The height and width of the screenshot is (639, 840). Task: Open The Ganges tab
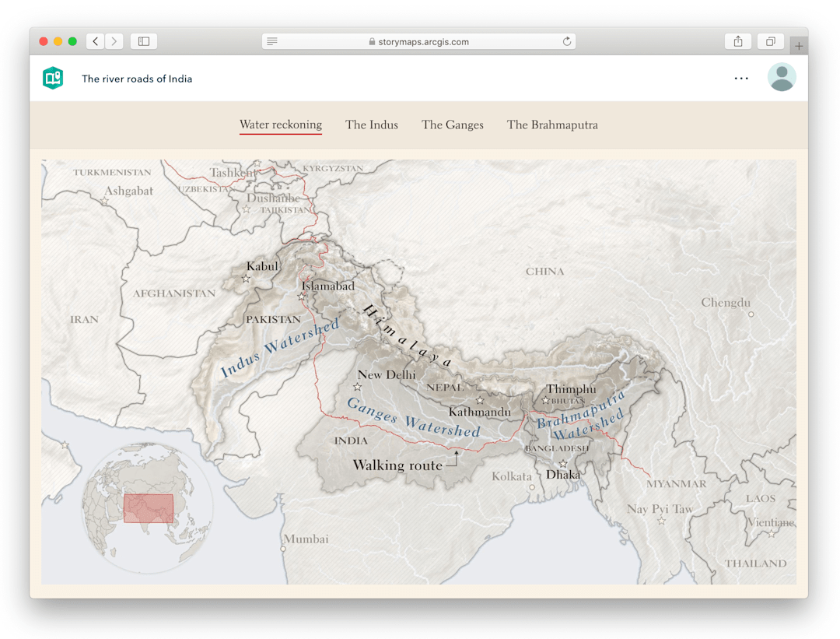pyautogui.click(x=453, y=125)
